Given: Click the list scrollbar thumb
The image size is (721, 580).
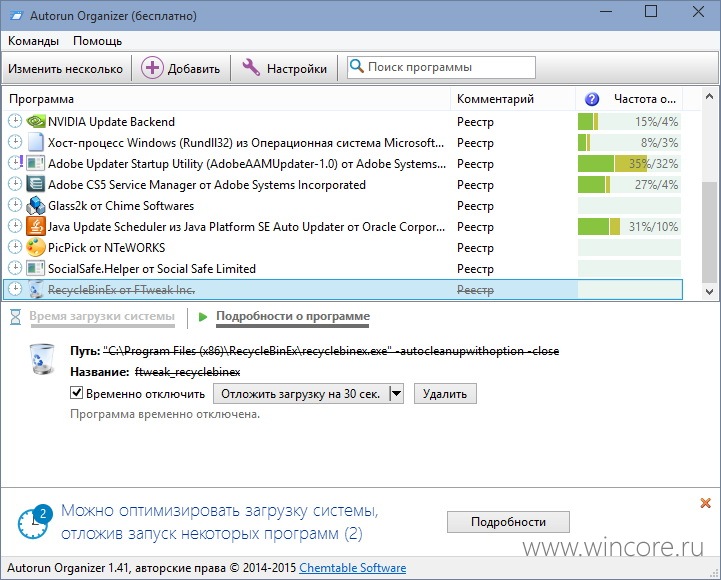Looking at the screenshot, I should coord(709,231).
